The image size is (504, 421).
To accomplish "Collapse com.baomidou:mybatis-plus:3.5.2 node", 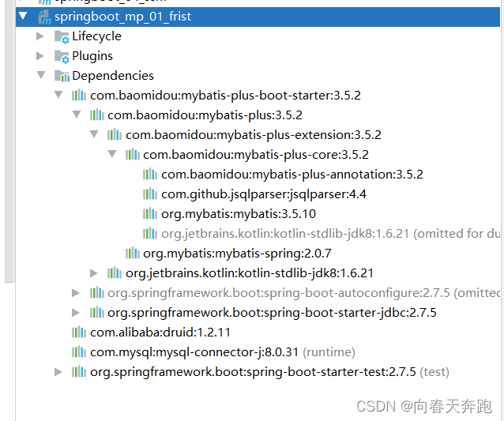I will pyautogui.click(x=77, y=115).
